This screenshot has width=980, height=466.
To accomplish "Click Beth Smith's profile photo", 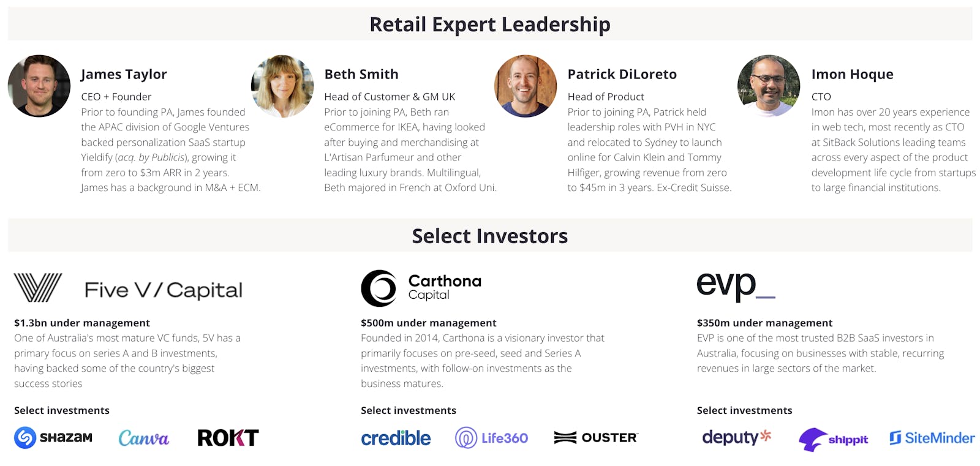I will tap(282, 86).
